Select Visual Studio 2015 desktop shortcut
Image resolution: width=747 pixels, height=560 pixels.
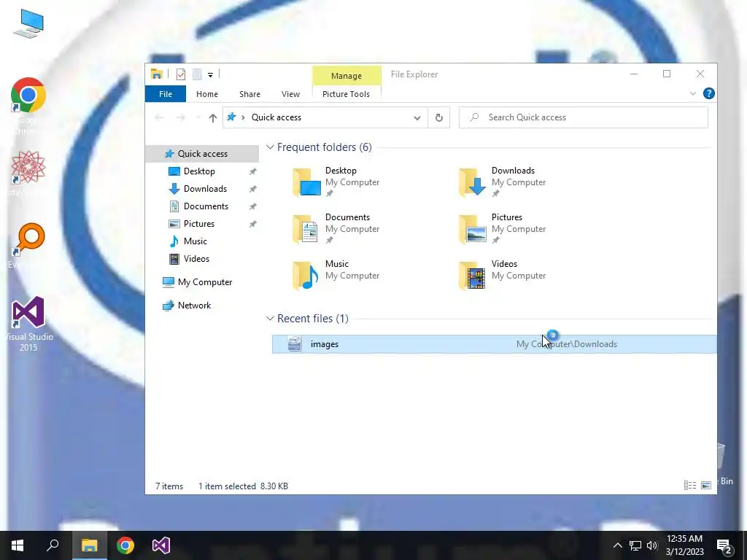coord(28,324)
